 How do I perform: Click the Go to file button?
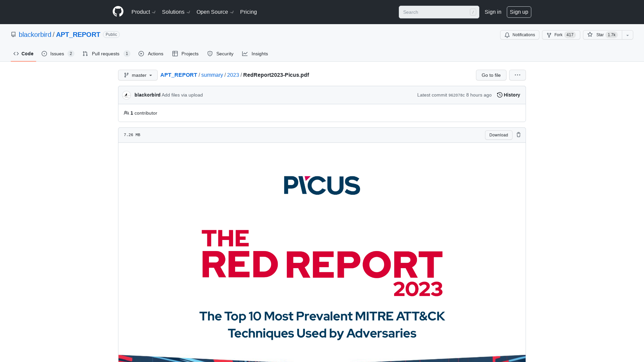[x=491, y=75]
